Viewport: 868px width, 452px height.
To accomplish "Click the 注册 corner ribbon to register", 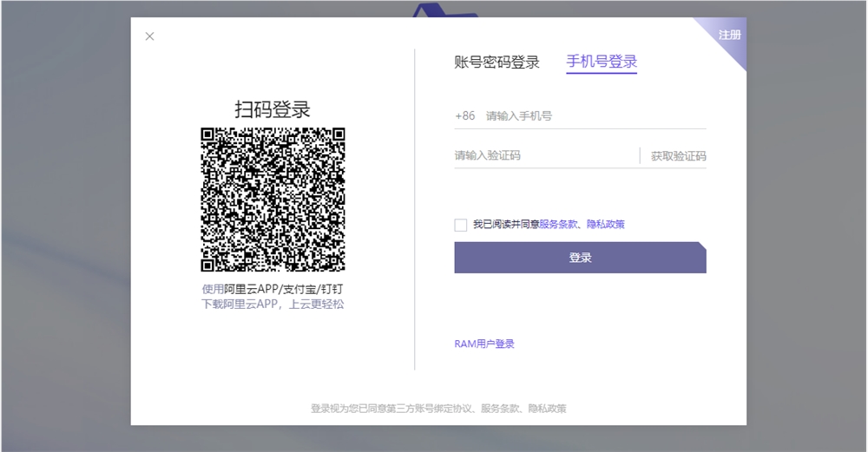I will point(729,35).
